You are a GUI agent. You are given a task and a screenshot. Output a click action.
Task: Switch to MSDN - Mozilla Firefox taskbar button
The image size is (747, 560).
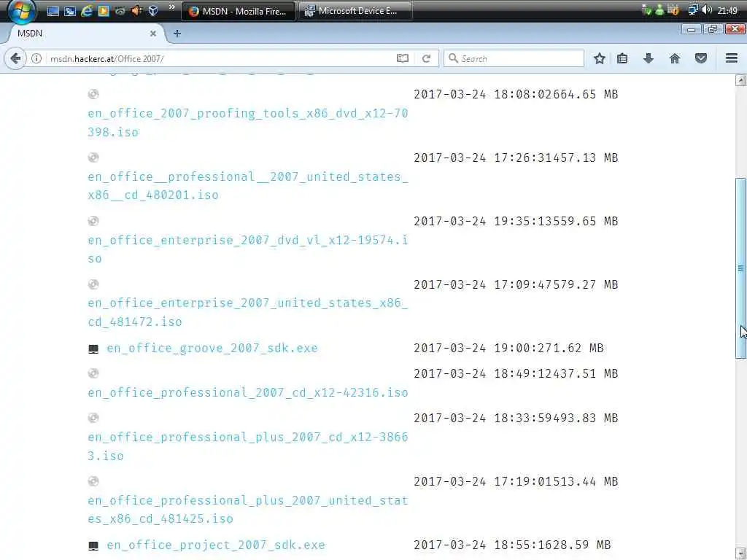[239, 11]
